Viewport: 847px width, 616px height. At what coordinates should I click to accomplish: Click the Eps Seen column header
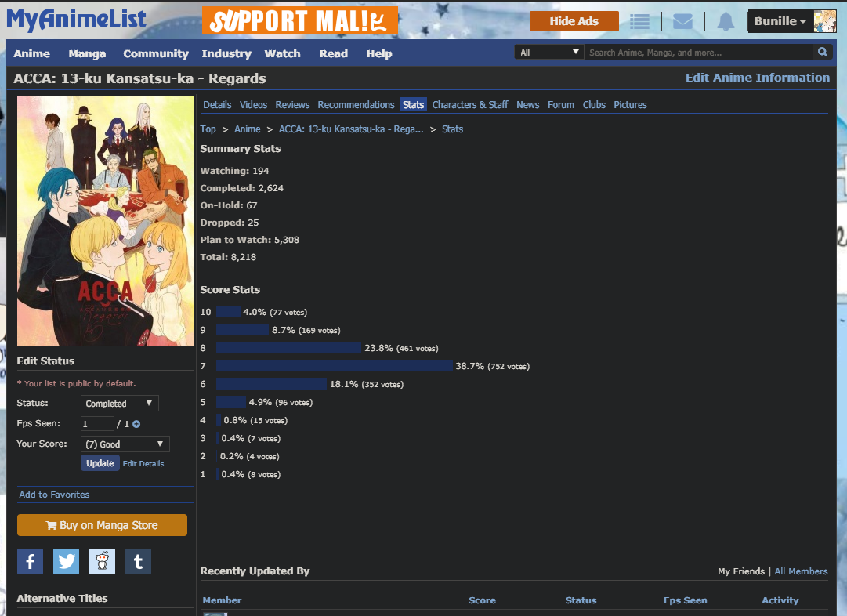click(685, 600)
